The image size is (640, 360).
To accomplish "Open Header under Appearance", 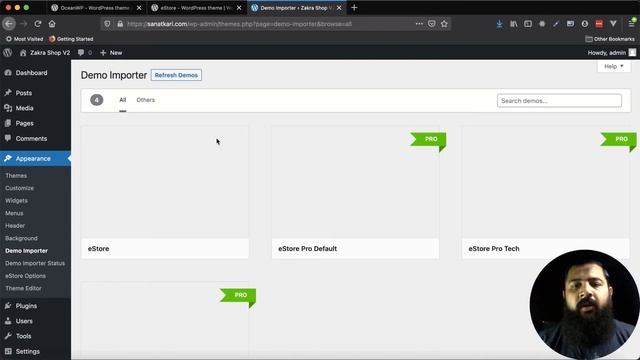I will click(15, 226).
